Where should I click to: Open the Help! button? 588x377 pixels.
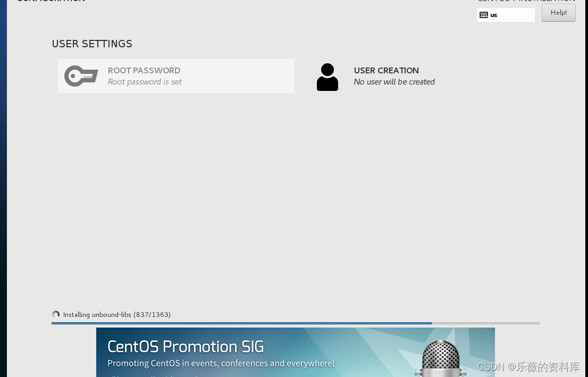click(x=558, y=13)
